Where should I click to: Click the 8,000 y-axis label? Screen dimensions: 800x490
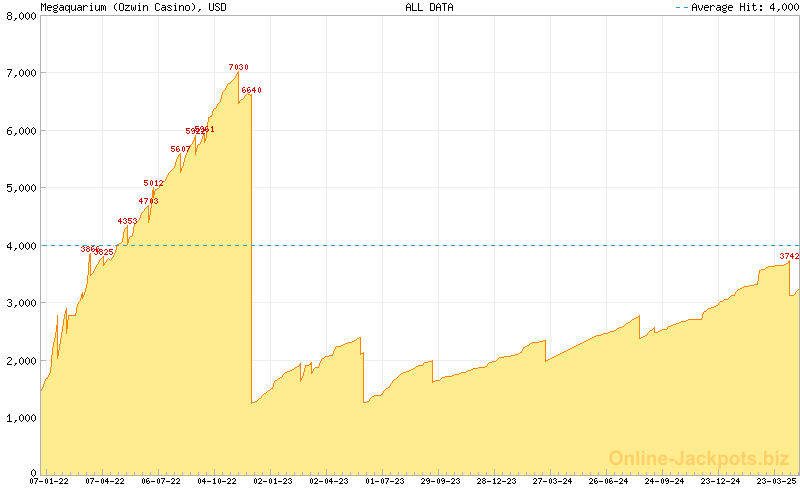pyautogui.click(x=20, y=16)
